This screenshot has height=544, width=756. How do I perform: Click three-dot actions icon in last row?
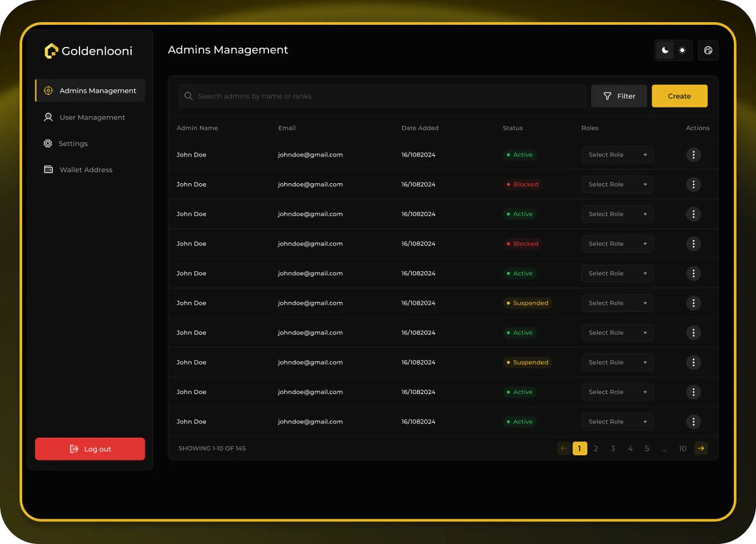[x=693, y=421]
